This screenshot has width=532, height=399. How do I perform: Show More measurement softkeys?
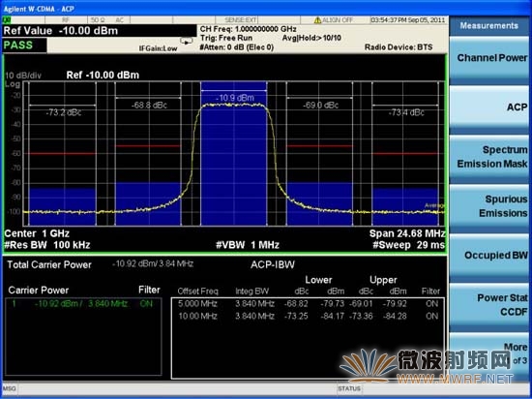(x=488, y=353)
